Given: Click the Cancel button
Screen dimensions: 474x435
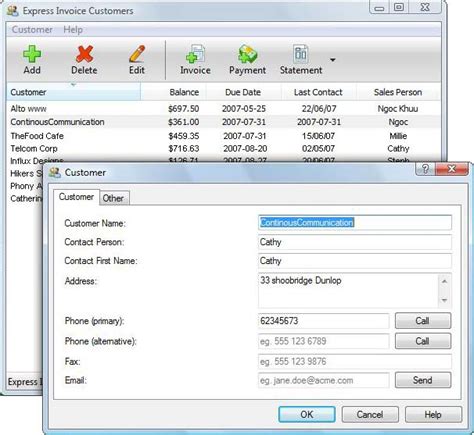Looking at the screenshot, I should pyautogui.click(x=370, y=414).
